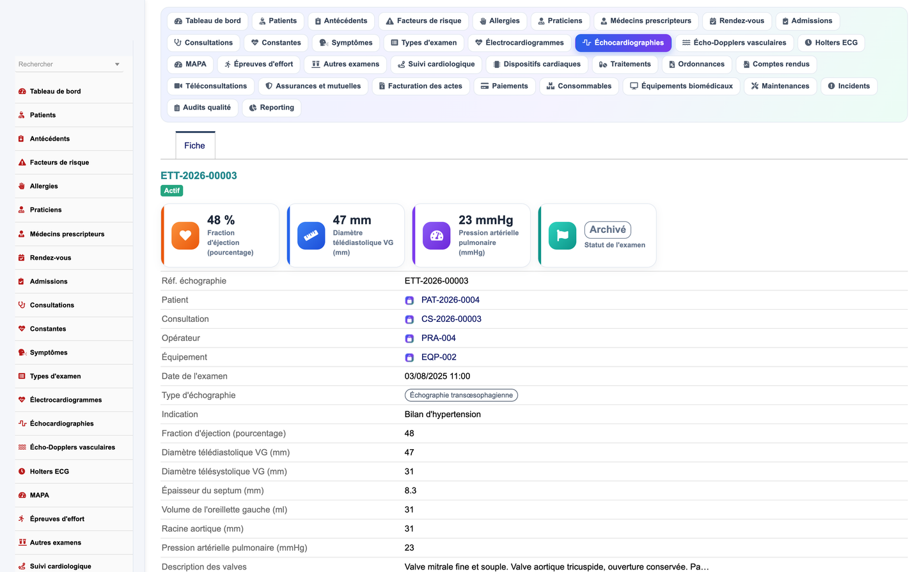Click the Actif green badge
The image size is (924, 572).
point(171,191)
